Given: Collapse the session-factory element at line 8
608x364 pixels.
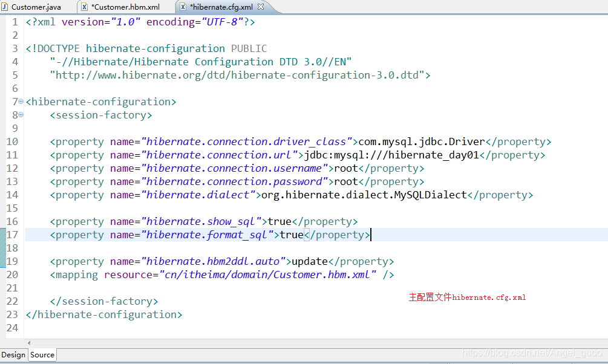Looking at the screenshot, I should (21, 115).
